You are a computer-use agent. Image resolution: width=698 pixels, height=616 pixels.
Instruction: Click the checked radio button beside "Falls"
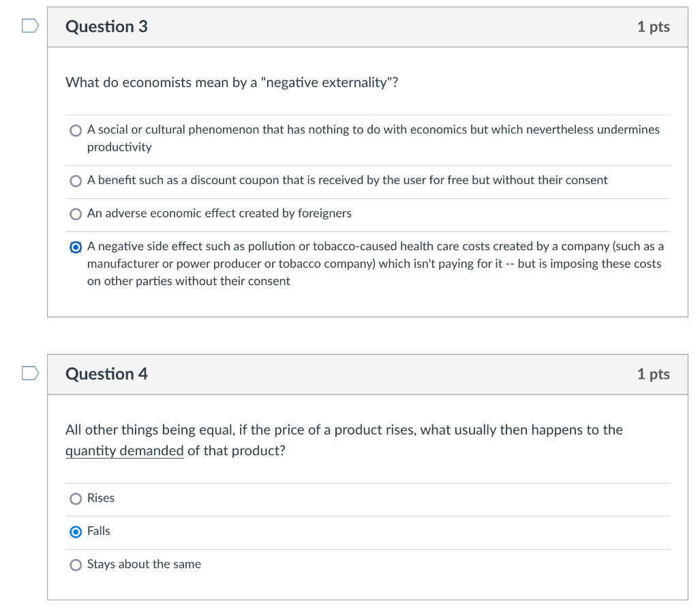(76, 532)
